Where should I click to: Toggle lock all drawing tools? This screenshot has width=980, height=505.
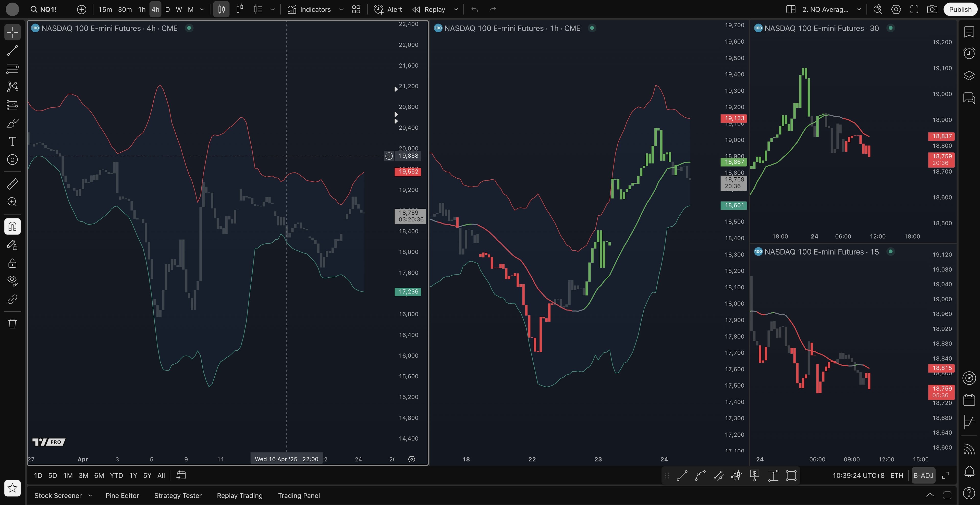pyautogui.click(x=12, y=263)
